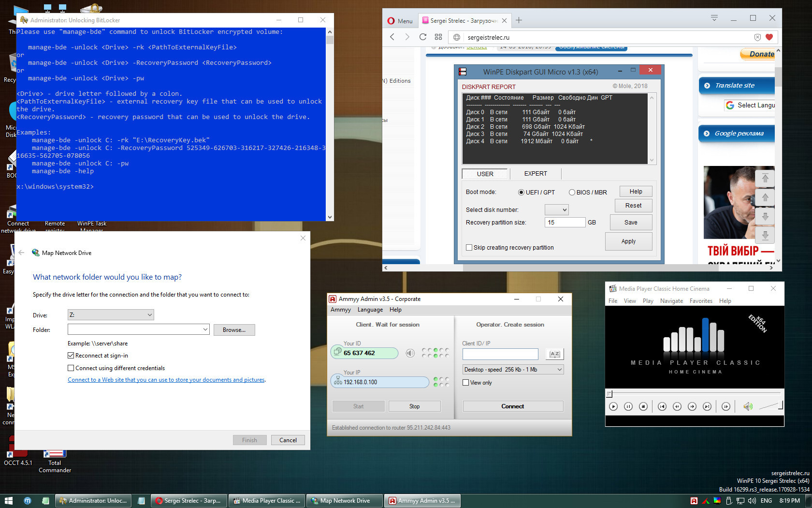Expand the Folder combo box dropdown
The height and width of the screenshot is (508, 812).
click(x=205, y=329)
